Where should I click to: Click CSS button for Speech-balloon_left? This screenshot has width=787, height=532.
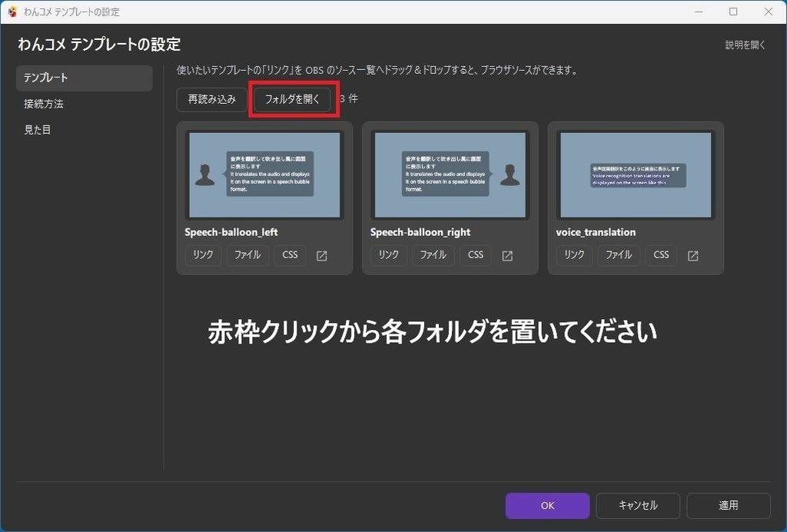pos(290,255)
